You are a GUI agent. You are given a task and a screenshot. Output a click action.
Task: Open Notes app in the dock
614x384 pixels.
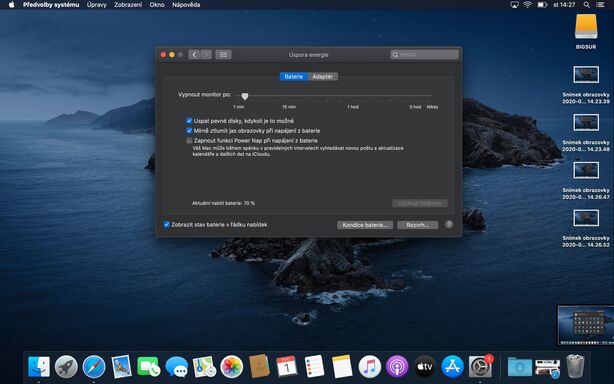pos(342,367)
